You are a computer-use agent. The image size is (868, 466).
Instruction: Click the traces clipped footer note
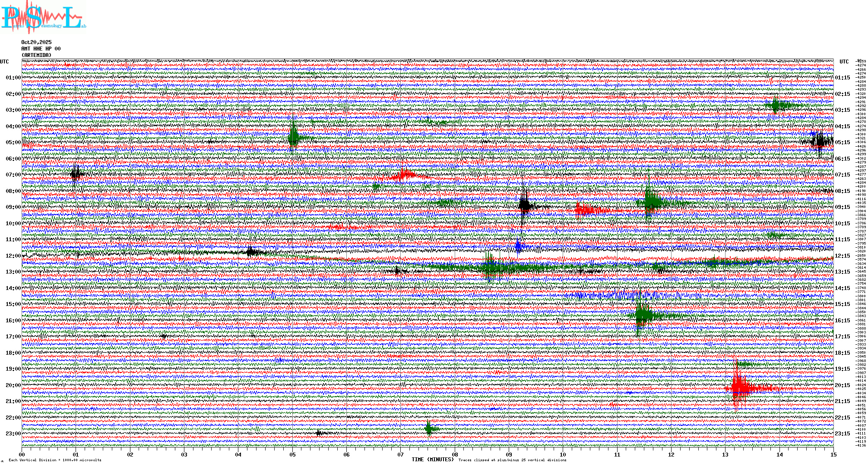click(512, 460)
